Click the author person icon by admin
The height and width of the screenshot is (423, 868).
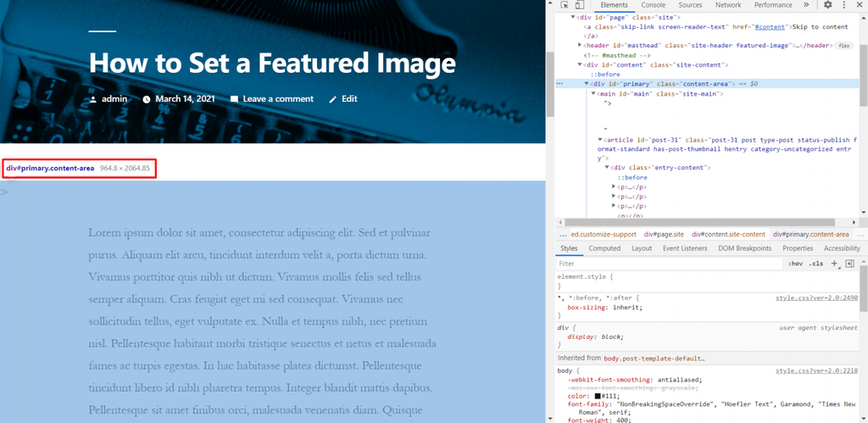(93, 100)
